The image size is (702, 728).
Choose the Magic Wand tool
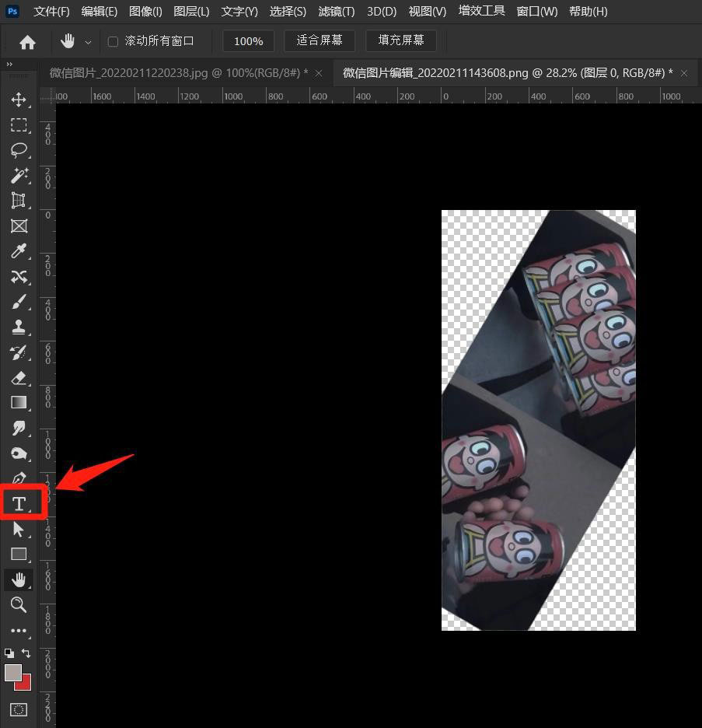[x=19, y=175]
